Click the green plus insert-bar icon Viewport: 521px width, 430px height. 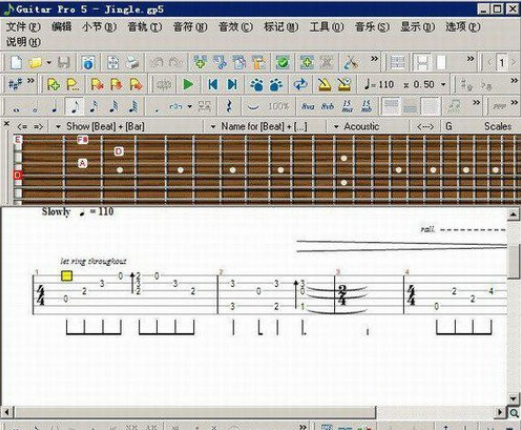(200, 63)
